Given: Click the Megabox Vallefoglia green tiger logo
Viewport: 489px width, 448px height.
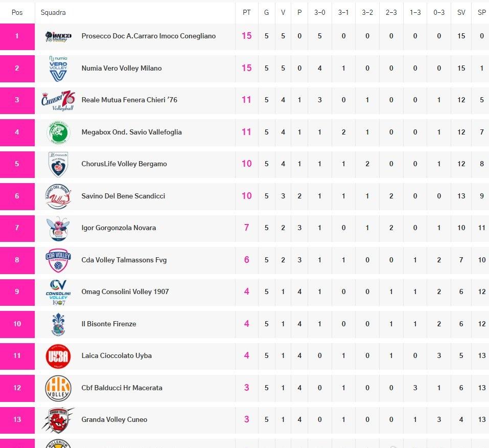Looking at the screenshot, I should click(x=58, y=132).
